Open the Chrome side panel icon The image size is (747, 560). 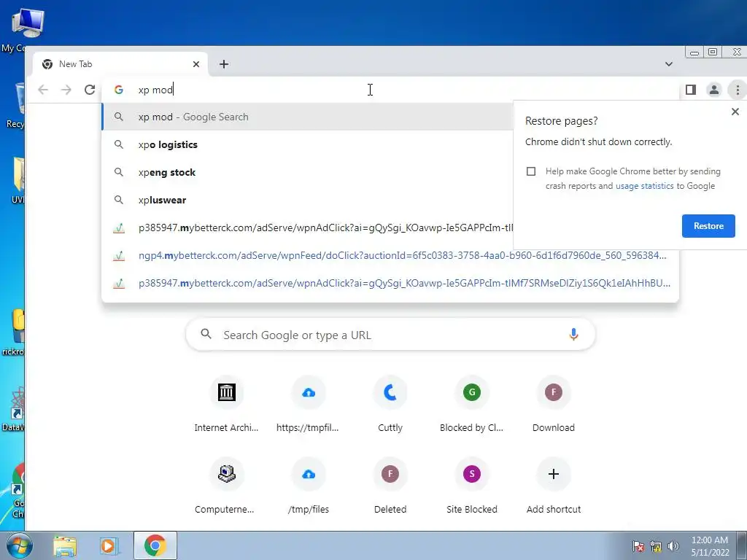coord(690,90)
